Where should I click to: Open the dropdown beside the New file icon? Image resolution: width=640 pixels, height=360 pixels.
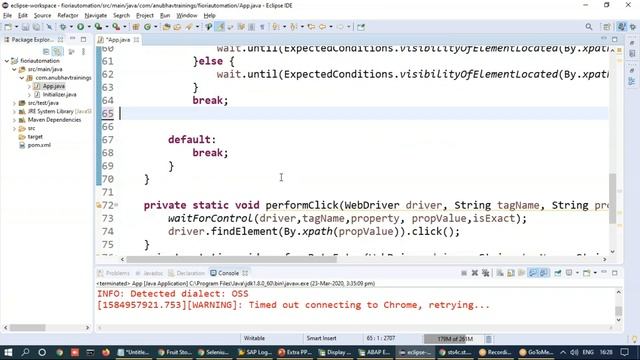click(16, 27)
